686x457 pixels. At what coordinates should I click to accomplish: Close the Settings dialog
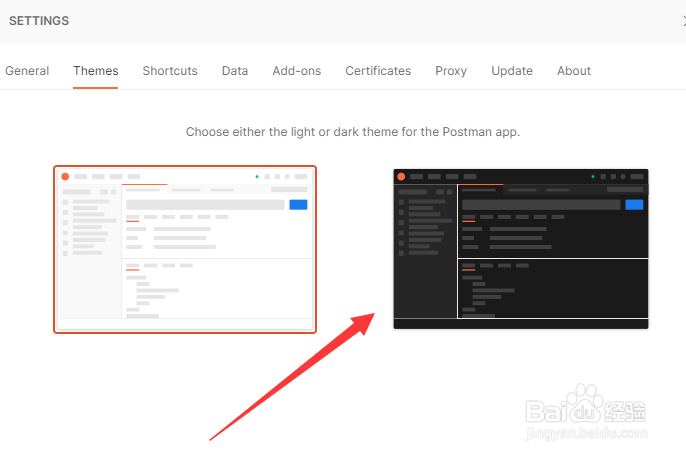point(683,21)
